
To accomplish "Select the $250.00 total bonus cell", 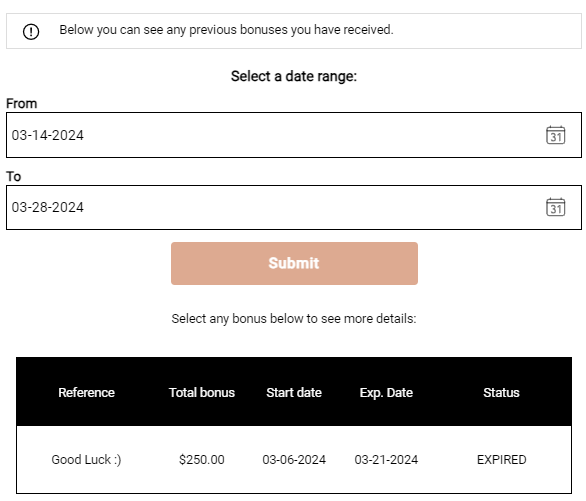I will pyautogui.click(x=202, y=460).
